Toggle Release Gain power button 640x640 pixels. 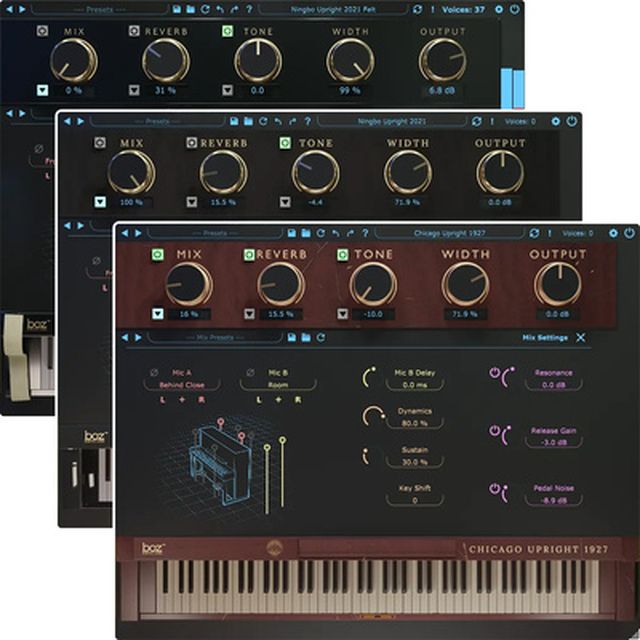tap(494, 431)
